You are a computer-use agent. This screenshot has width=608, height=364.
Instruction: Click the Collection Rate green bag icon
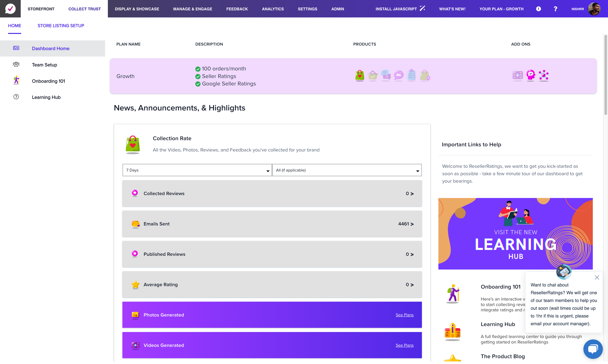[x=133, y=145]
